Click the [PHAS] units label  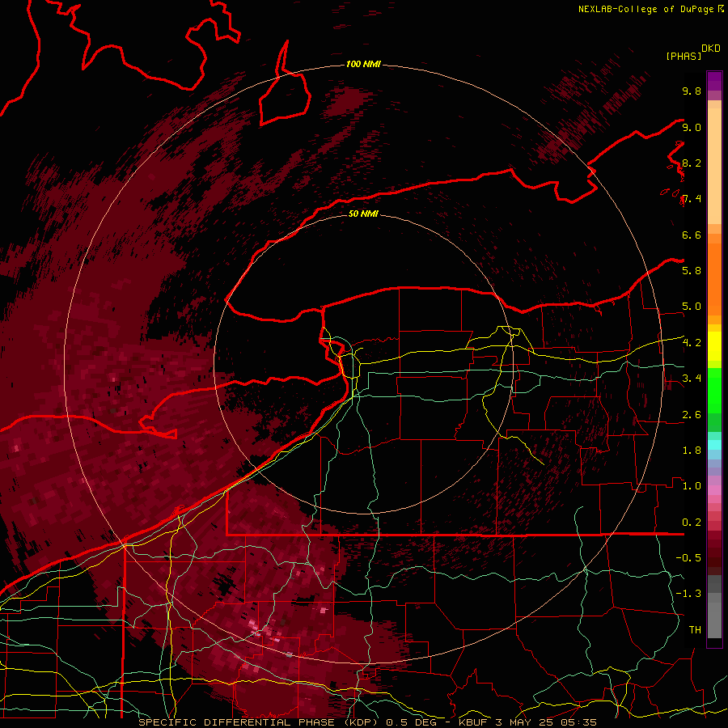click(x=684, y=56)
